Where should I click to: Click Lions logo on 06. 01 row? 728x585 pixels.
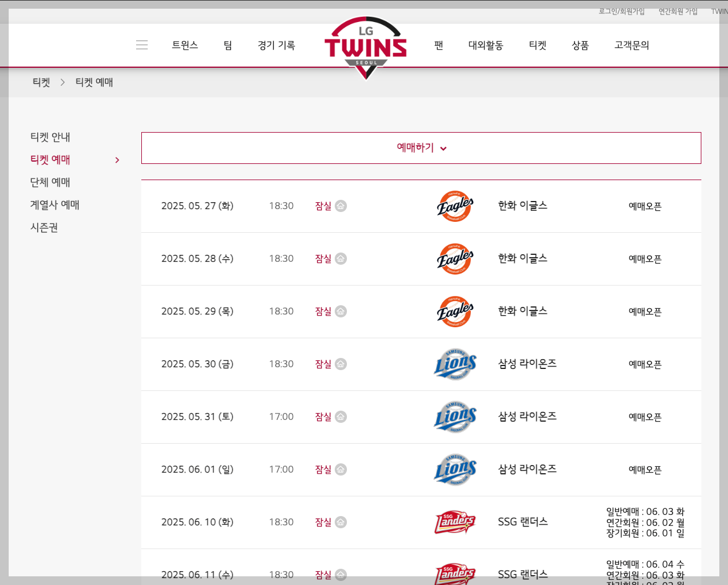click(455, 470)
